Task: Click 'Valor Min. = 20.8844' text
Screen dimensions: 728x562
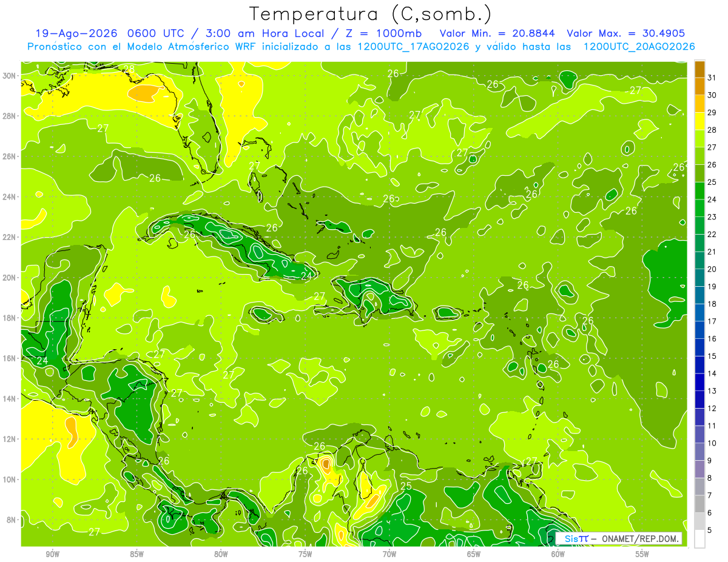Action: point(499,33)
